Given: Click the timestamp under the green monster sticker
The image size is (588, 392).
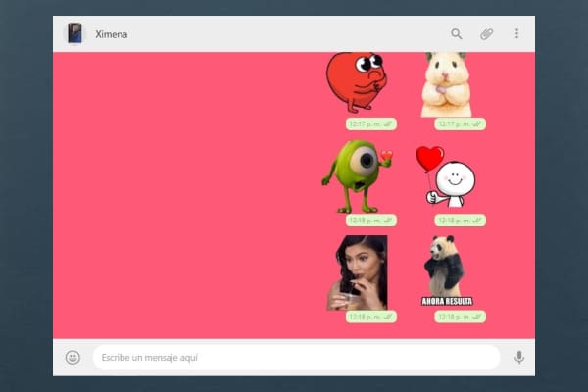Looking at the screenshot, I should [370, 220].
